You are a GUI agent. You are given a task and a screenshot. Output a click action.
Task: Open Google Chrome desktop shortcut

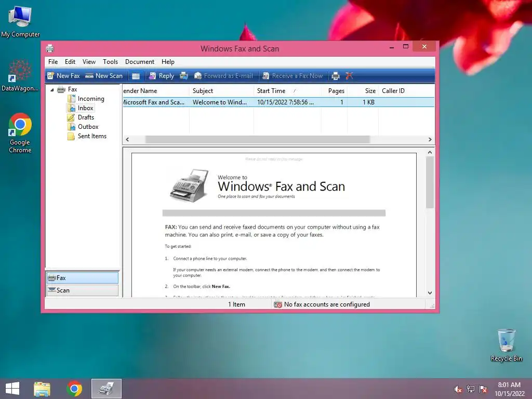(x=20, y=133)
